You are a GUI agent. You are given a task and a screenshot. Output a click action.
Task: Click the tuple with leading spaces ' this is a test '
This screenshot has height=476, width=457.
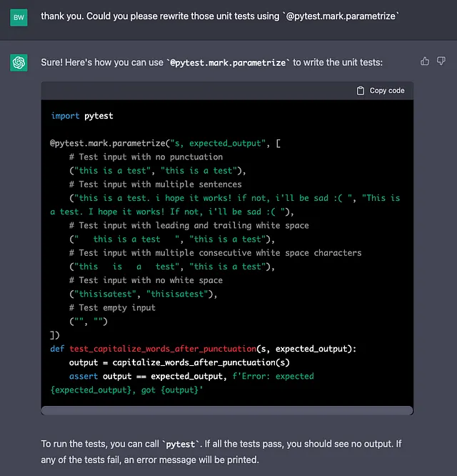click(x=172, y=239)
